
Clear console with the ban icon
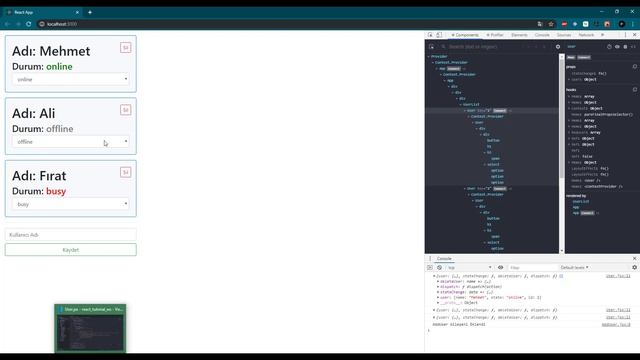coord(439,267)
